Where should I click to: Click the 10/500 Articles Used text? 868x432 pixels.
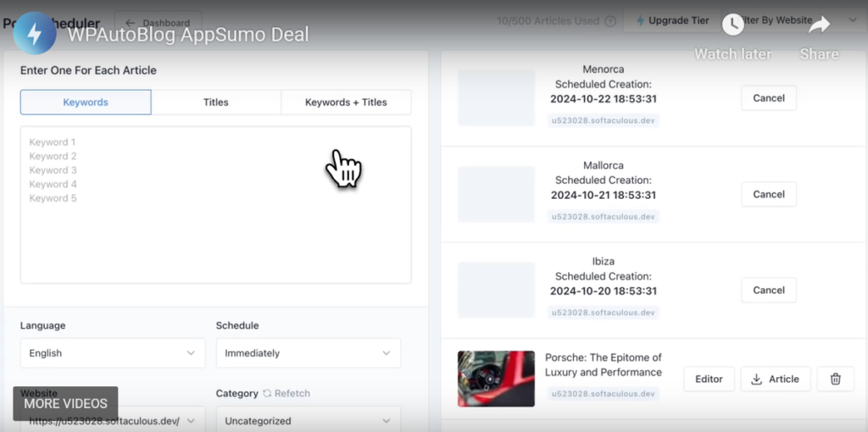pos(548,21)
